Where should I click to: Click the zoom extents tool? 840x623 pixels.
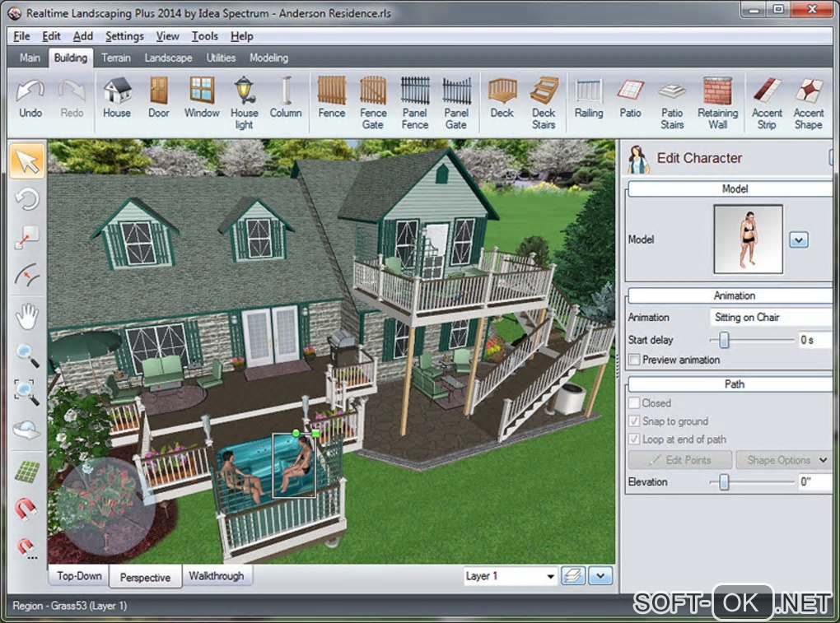(27, 393)
